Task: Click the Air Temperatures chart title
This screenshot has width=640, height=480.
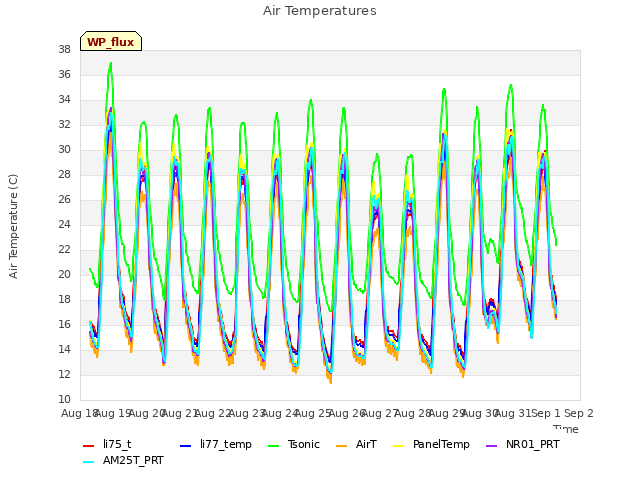Action: [x=320, y=11]
